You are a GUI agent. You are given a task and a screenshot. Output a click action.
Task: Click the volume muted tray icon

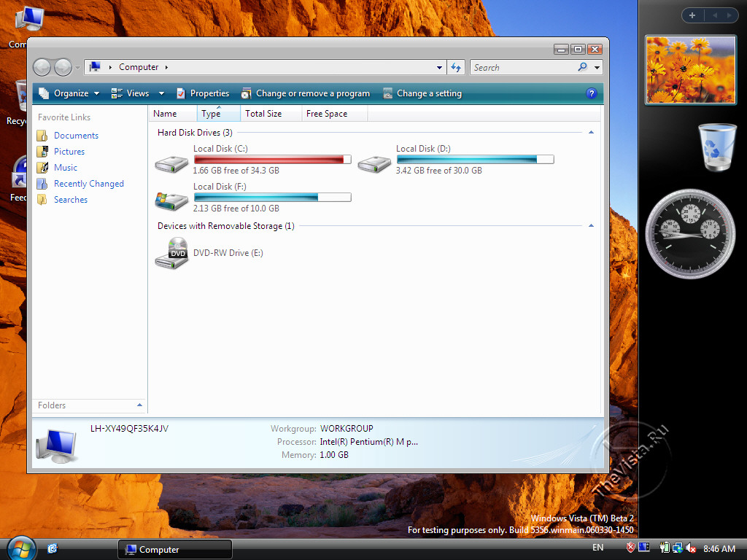[691, 548]
